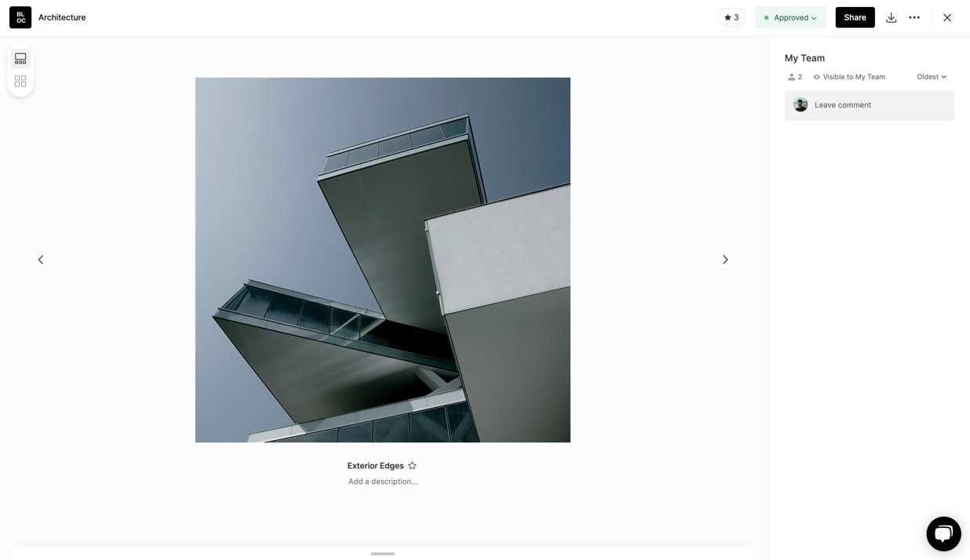The height and width of the screenshot is (560, 970).
Task: Switch to grid layout view
Action: click(20, 81)
